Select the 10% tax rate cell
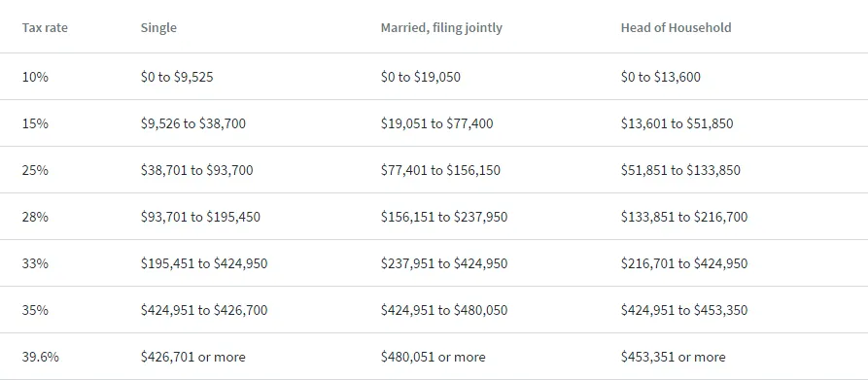 35,77
